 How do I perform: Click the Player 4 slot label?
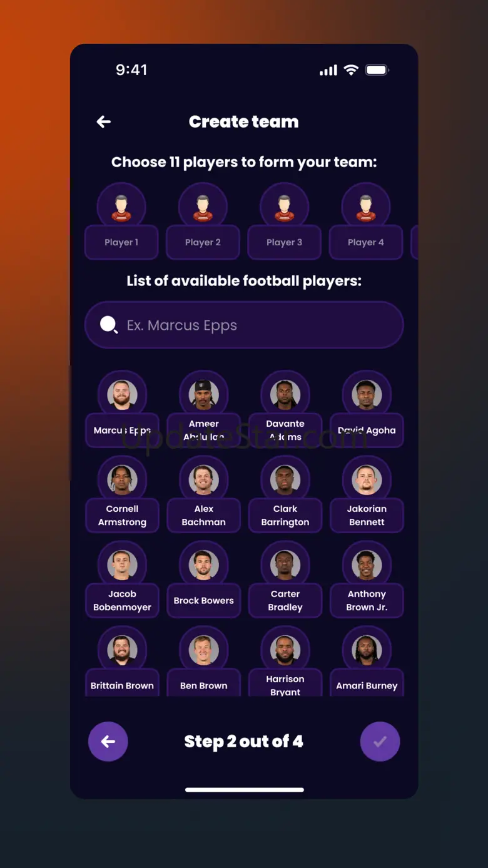tap(366, 242)
